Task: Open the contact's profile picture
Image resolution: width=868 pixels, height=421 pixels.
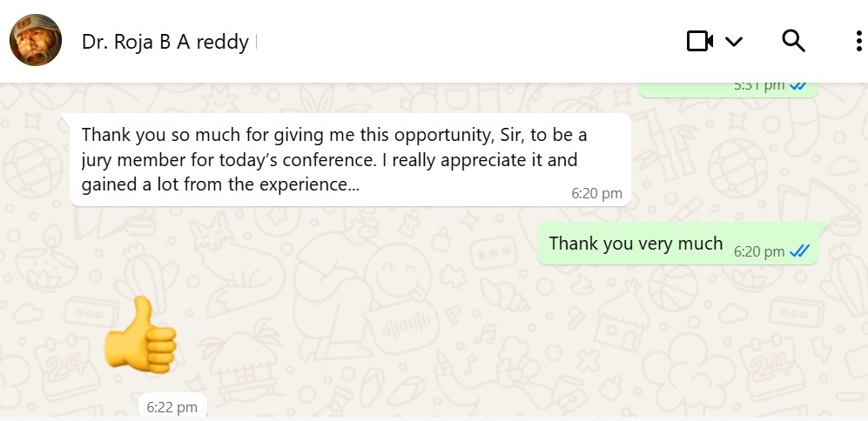Action: tap(35, 40)
